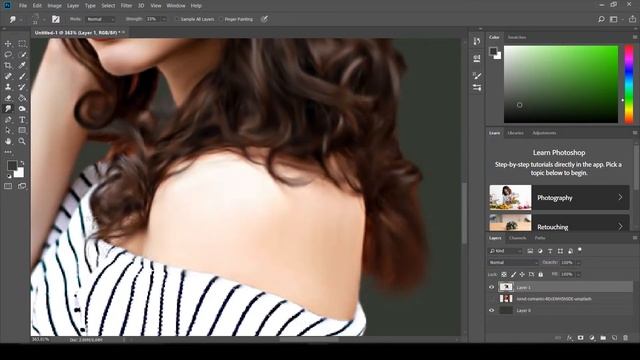Open the Search icon in options bar
Screen dimensions: 640x360
tap(601, 19)
